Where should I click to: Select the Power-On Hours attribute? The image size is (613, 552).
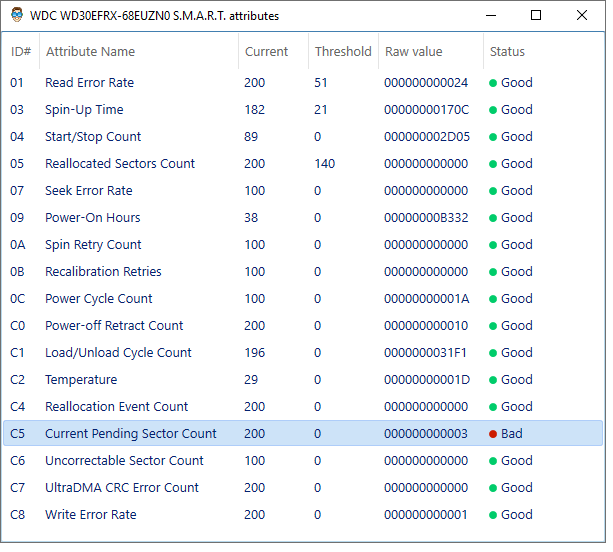click(x=303, y=217)
